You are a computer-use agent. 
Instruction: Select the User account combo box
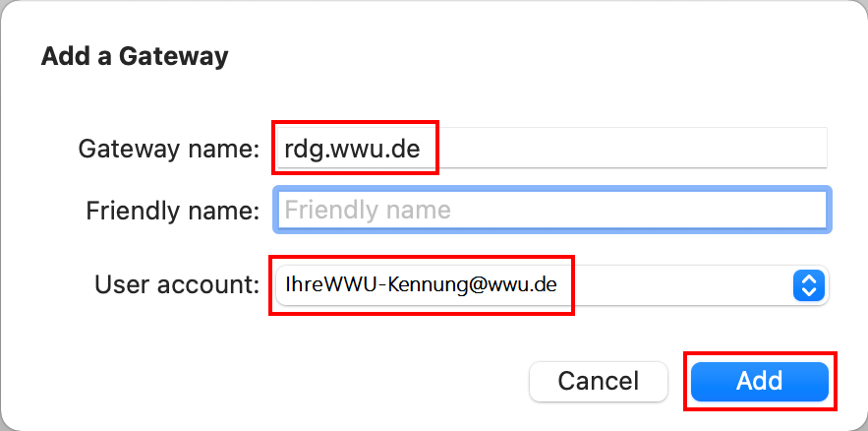[550, 285]
